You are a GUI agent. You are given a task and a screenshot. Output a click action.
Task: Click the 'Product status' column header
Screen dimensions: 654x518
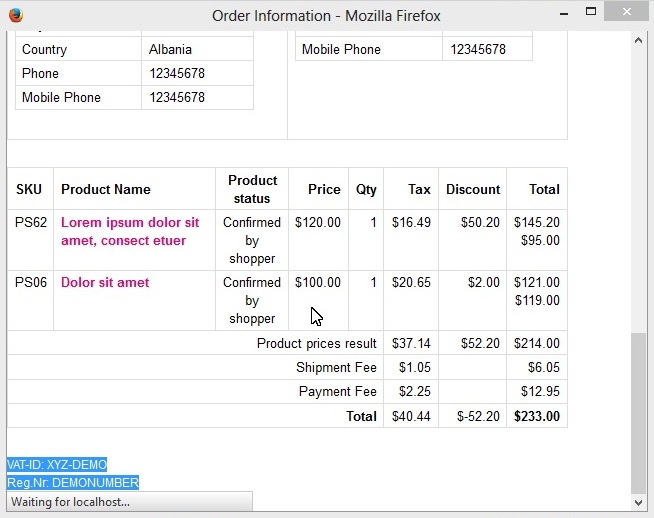[x=252, y=189]
